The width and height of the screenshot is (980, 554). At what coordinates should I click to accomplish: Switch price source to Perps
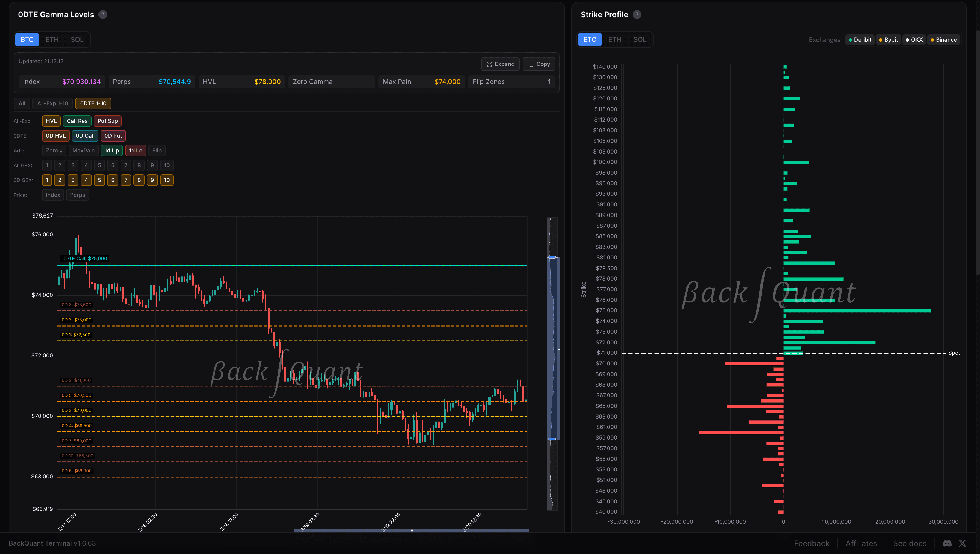78,195
